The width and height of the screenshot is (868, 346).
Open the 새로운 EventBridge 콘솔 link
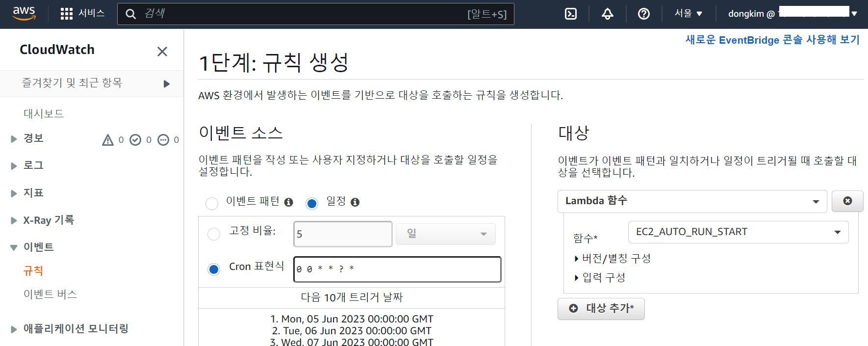coord(772,40)
